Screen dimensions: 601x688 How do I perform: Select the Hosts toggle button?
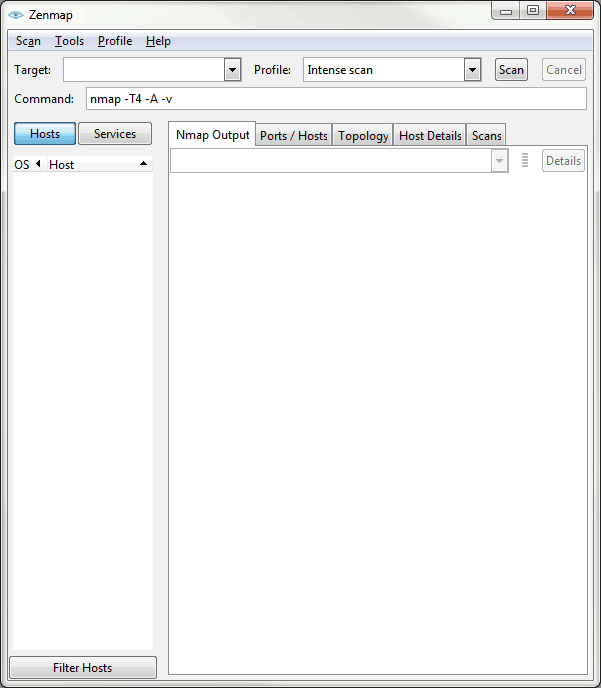tap(45, 134)
